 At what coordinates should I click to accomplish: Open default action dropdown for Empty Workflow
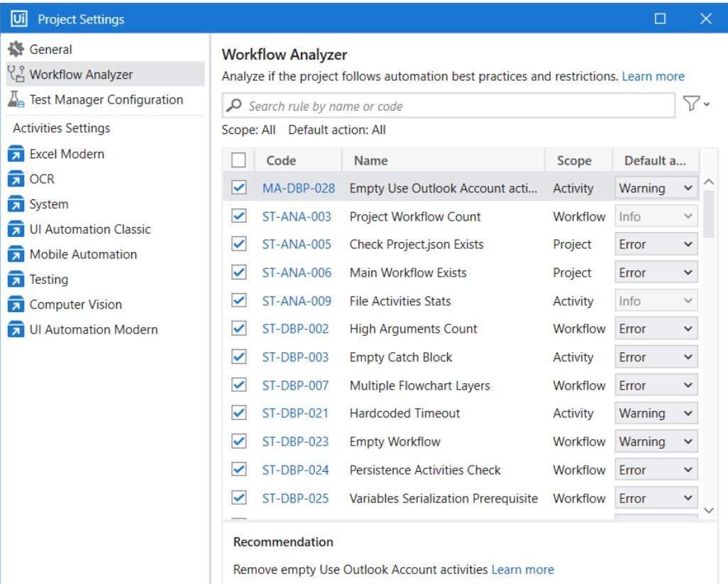click(x=656, y=441)
